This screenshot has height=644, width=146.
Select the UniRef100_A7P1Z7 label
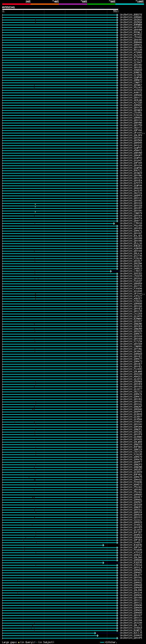pyautogui.click(x=131, y=296)
